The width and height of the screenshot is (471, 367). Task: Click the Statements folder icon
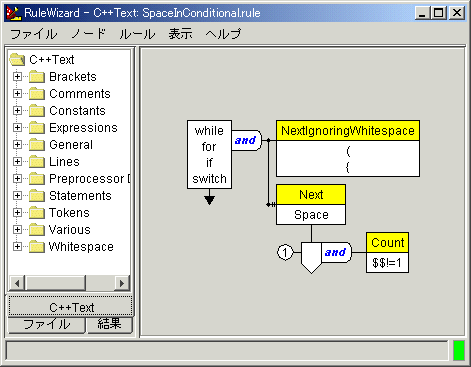click(37, 196)
